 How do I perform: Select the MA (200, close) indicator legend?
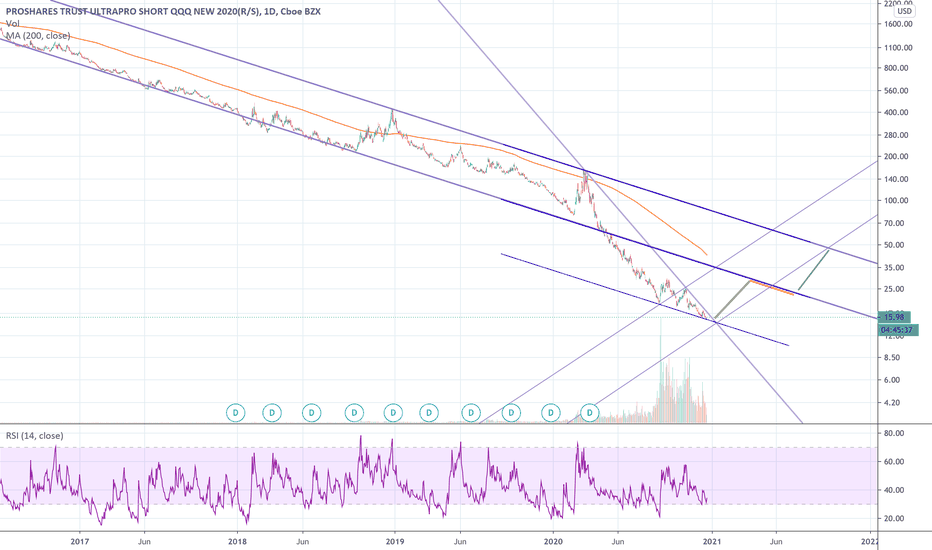click(38, 36)
